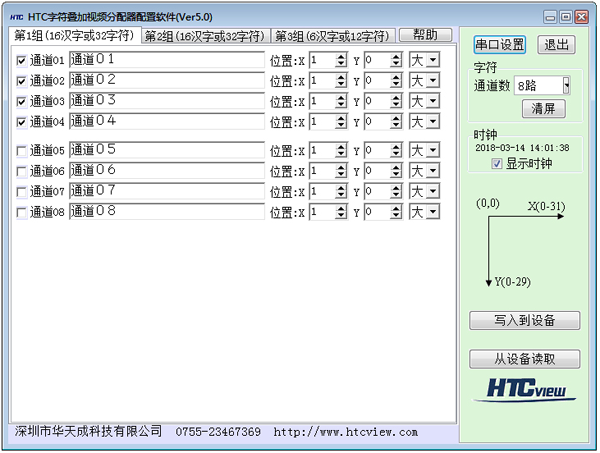Screen dimensions: 600x453
Task: Open the size dropdown for 通道08
Action: 433,212
